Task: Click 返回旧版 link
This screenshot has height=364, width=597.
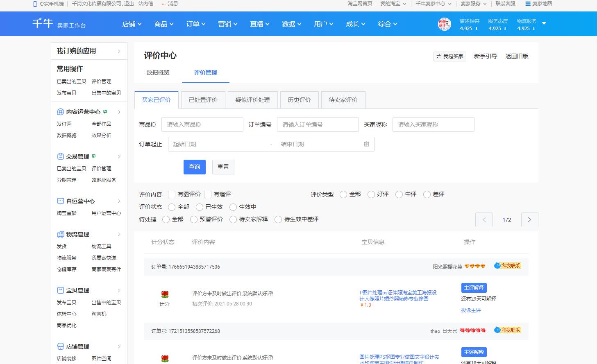Action: point(517,56)
